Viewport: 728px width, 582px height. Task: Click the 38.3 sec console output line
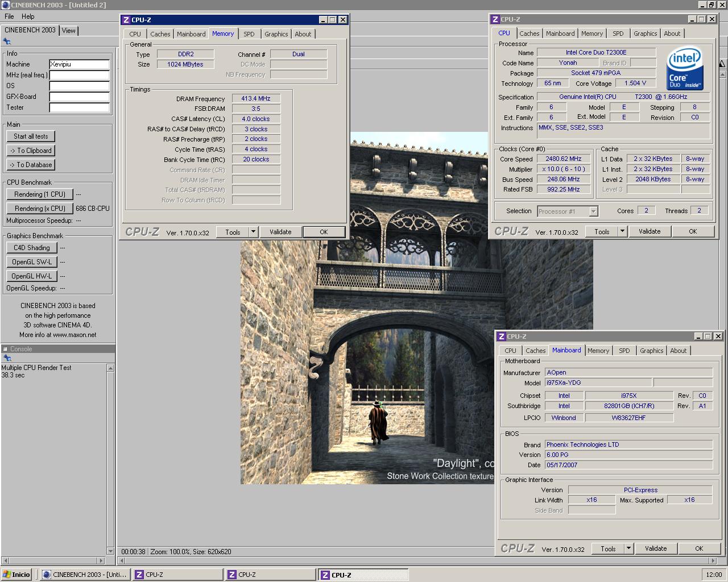[x=13, y=375]
